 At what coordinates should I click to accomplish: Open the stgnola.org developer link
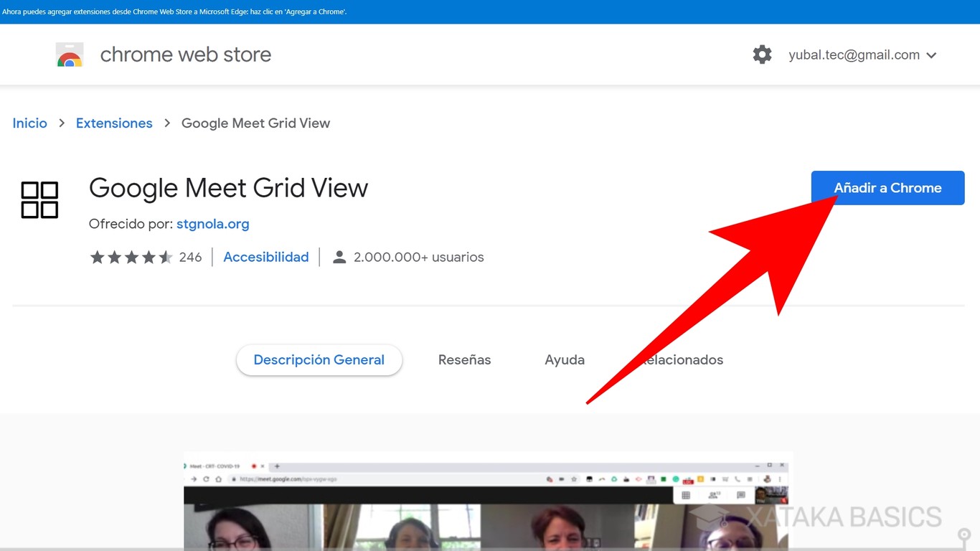coord(212,224)
